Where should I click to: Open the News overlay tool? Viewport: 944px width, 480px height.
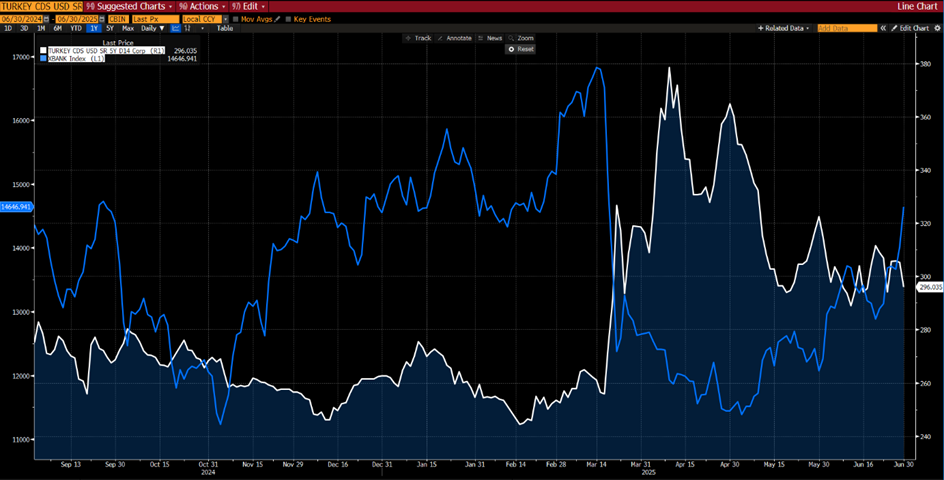pyautogui.click(x=492, y=38)
